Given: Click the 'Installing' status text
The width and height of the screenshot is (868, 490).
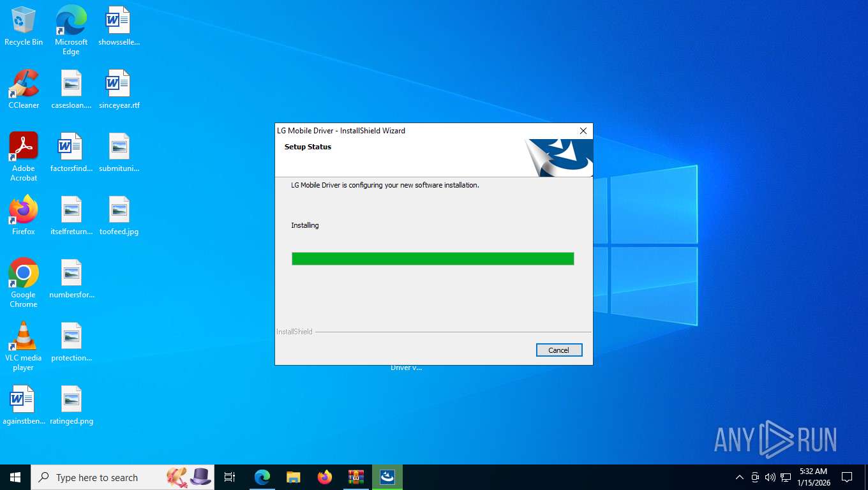Looking at the screenshot, I should pyautogui.click(x=305, y=225).
